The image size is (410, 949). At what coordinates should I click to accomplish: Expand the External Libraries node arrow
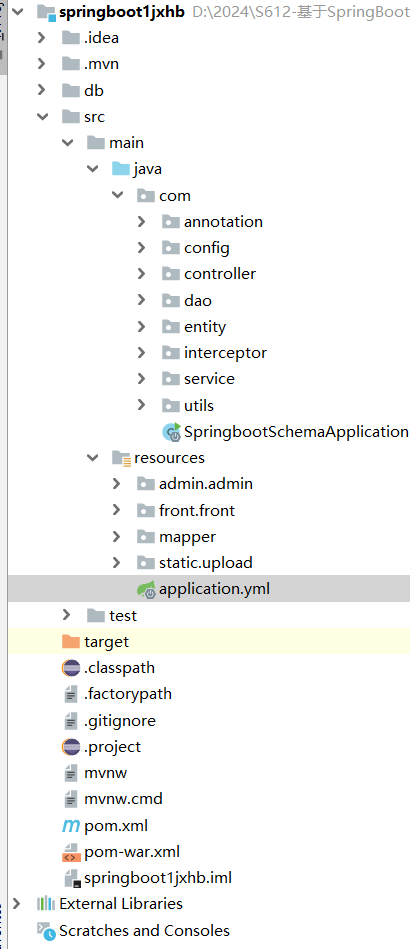[x=17, y=904]
